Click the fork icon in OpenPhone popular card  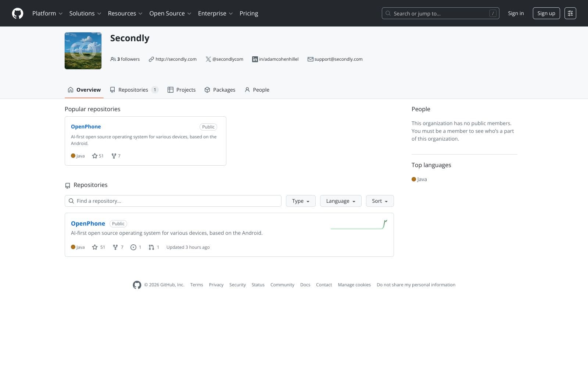(114, 156)
